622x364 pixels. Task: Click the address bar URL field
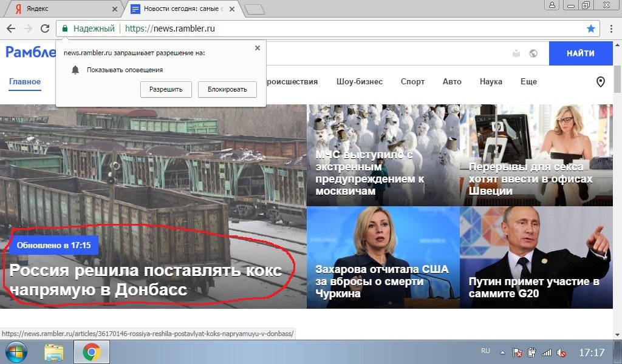click(352, 29)
